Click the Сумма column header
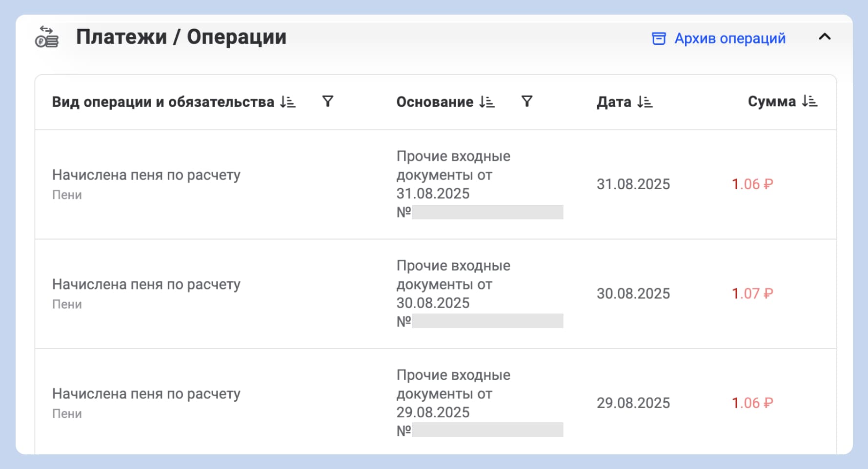This screenshot has height=469, width=868. pyautogui.click(x=772, y=101)
